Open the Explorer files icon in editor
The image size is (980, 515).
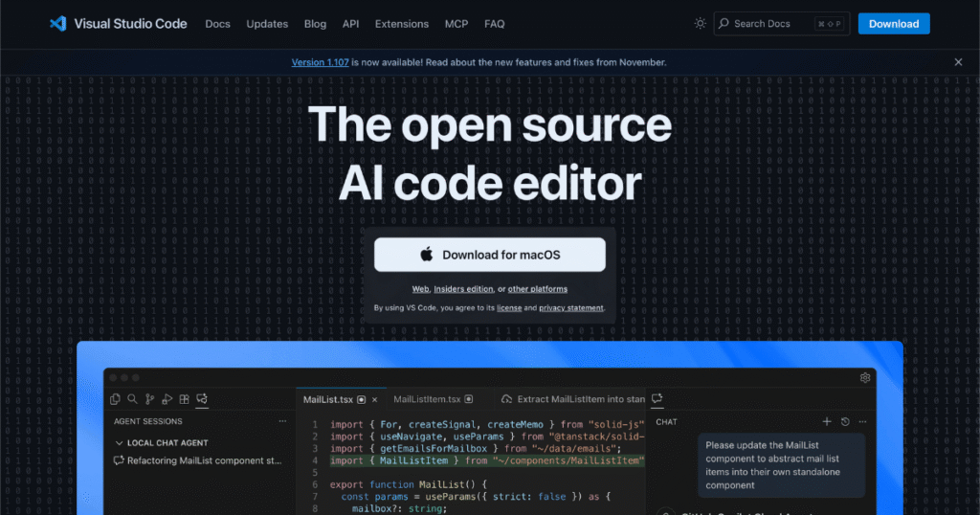click(x=115, y=399)
